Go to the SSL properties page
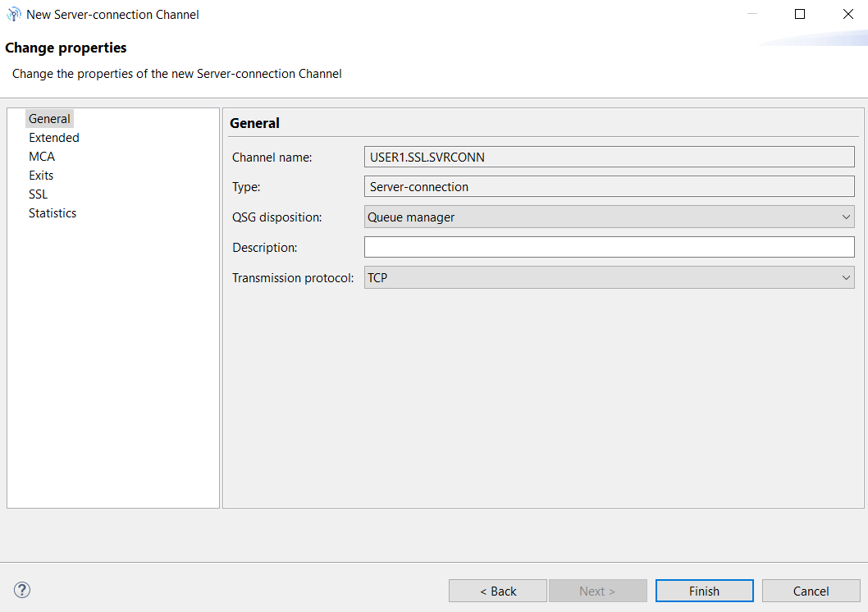 point(39,194)
